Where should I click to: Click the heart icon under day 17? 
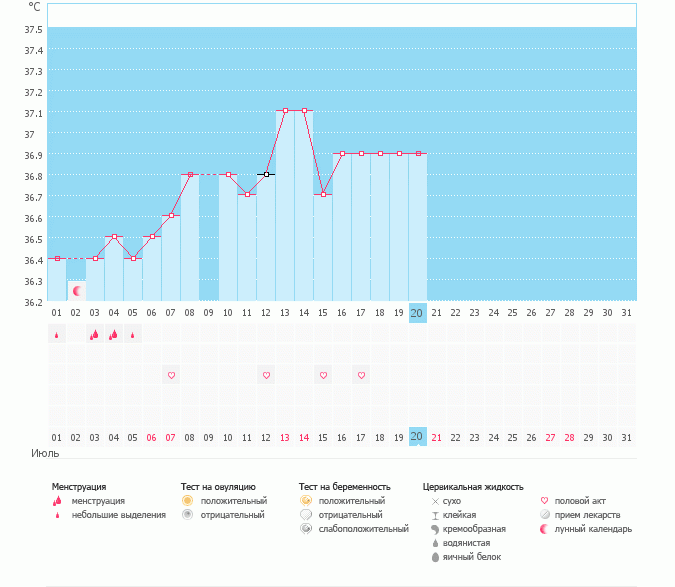point(361,375)
